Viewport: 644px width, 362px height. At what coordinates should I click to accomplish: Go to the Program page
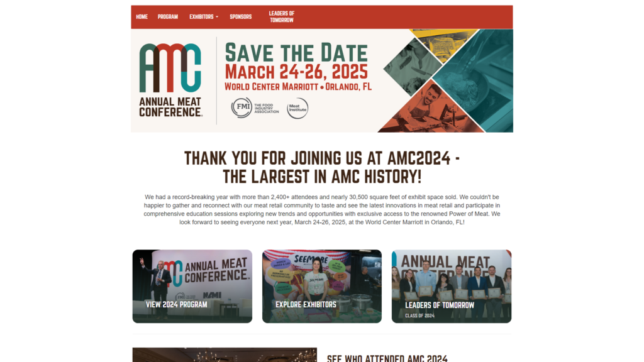tap(167, 17)
